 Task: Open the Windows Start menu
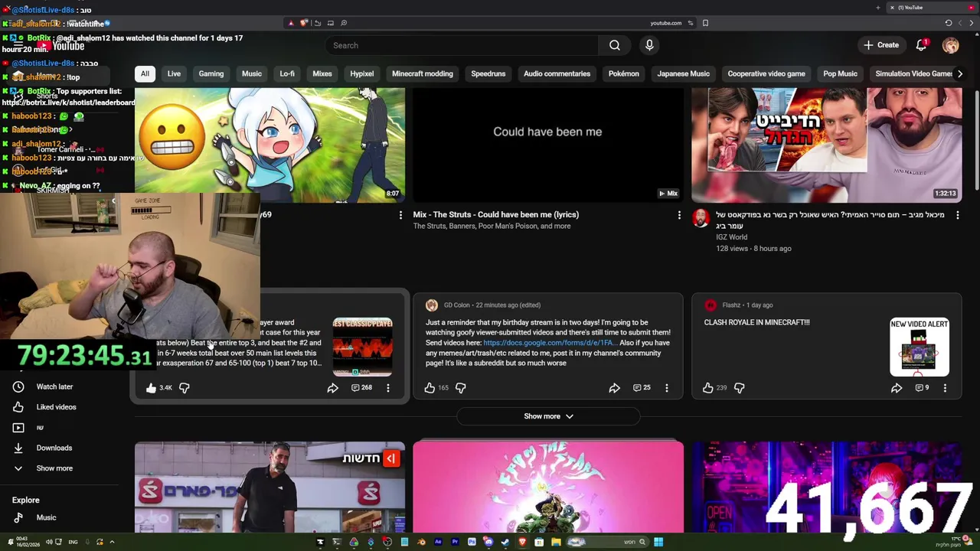(658, 542)
